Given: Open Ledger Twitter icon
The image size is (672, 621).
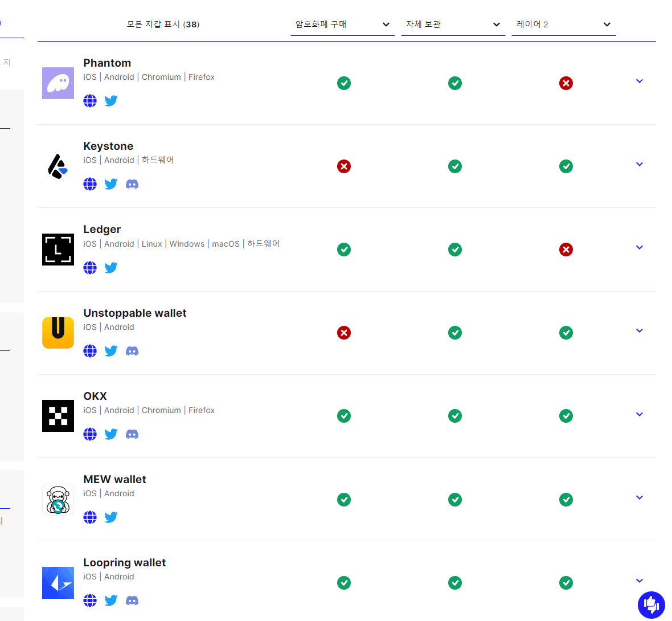Looking at the screenshot, I should pos(111,268).
